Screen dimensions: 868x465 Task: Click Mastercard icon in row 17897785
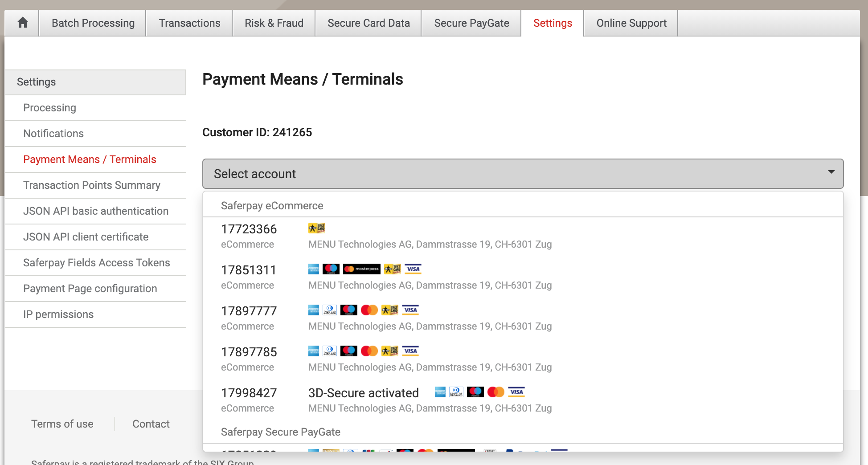point(369,351)
